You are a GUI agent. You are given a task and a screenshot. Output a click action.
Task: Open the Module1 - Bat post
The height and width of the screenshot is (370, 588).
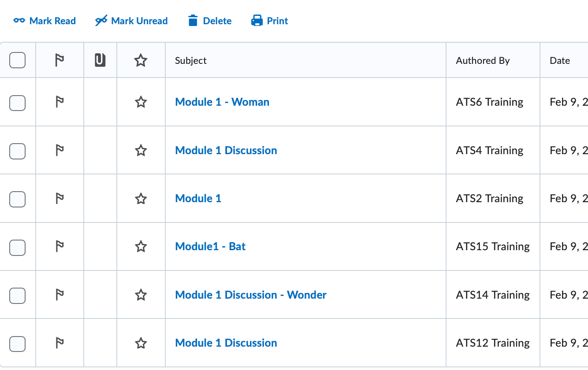pos(210,247)
